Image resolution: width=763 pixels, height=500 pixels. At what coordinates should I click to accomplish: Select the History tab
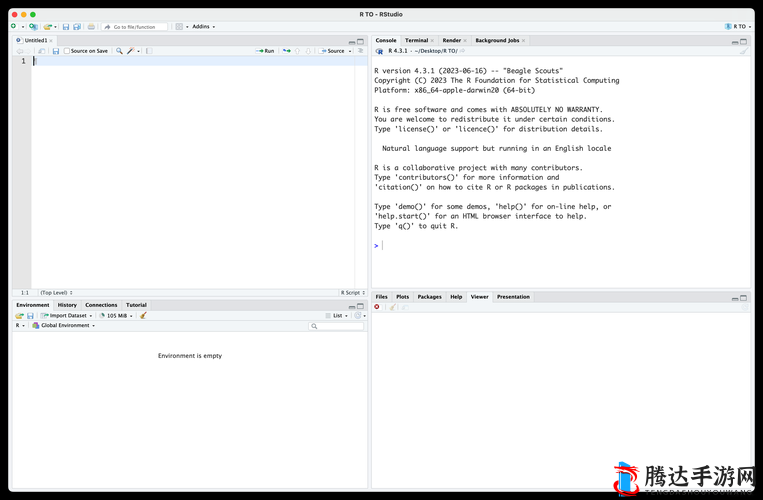(67, 305)
